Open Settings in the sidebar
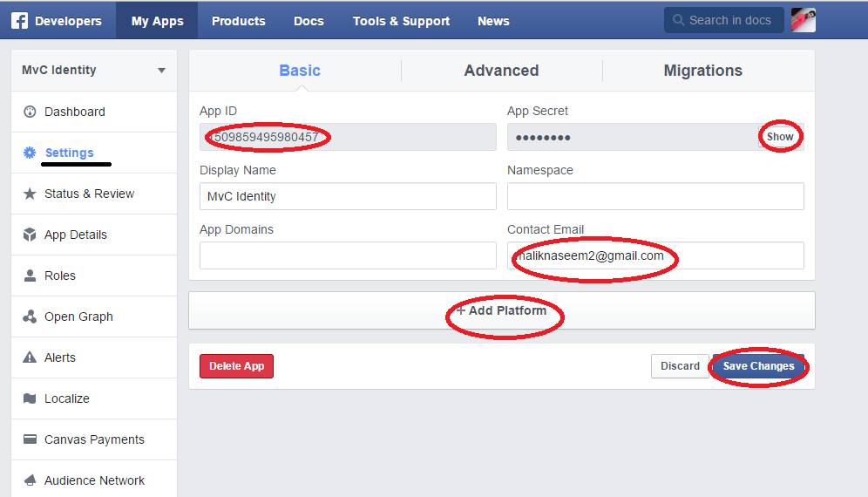Image resolution: width=868 pixels, height=497 pixels. (94, 153)
